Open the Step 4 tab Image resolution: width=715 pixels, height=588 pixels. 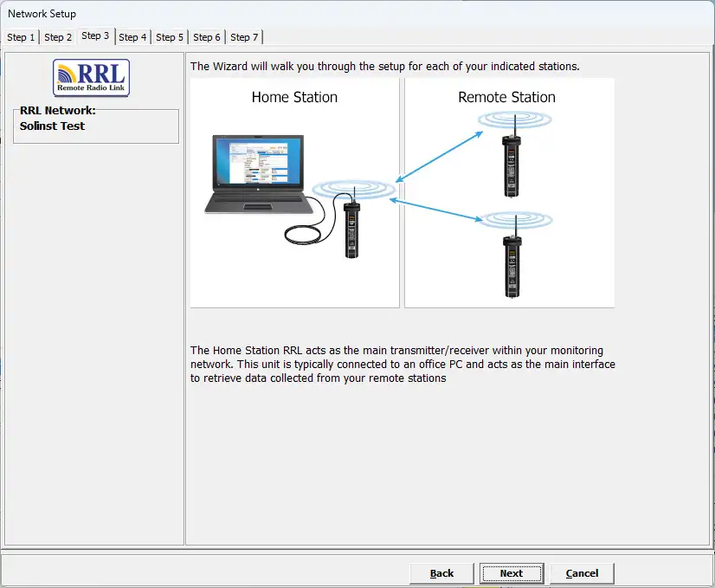tap(132, 37)
